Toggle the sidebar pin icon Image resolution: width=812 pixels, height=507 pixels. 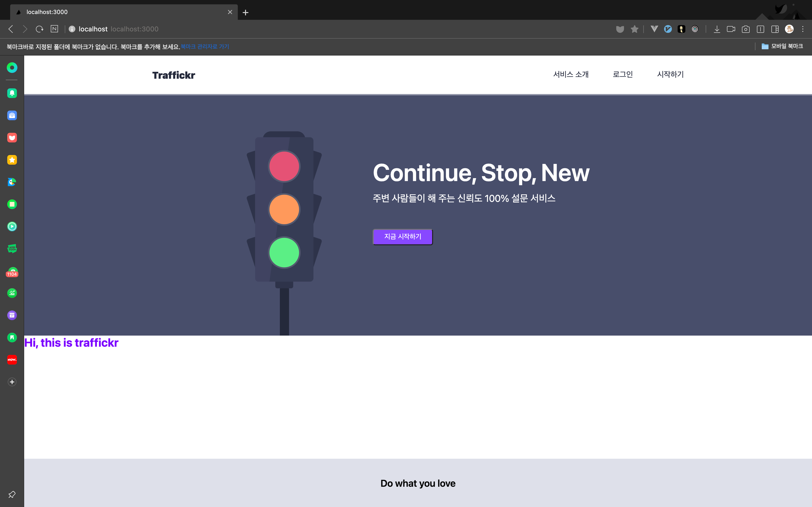[12, 494]
